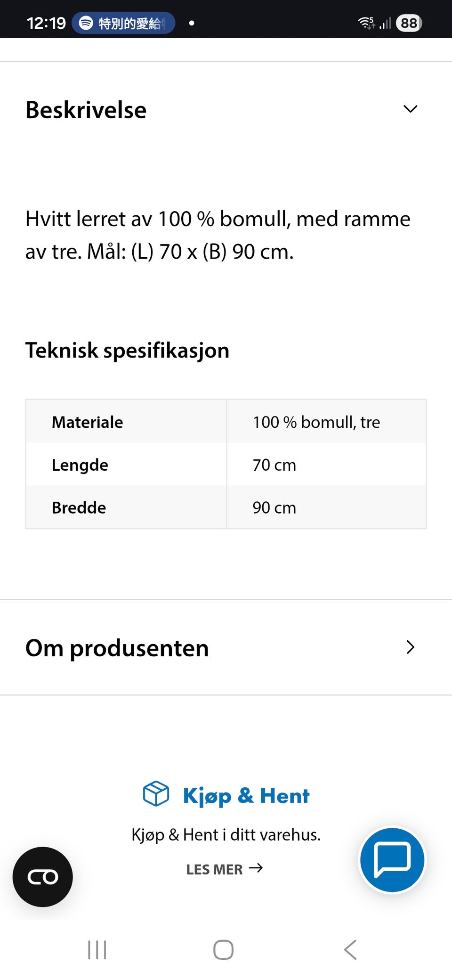Image resolution: width=452 pixels, height=980 pixels.
Task: Open the Spotify now-playing status pill
Action: [x=123, y=23]
